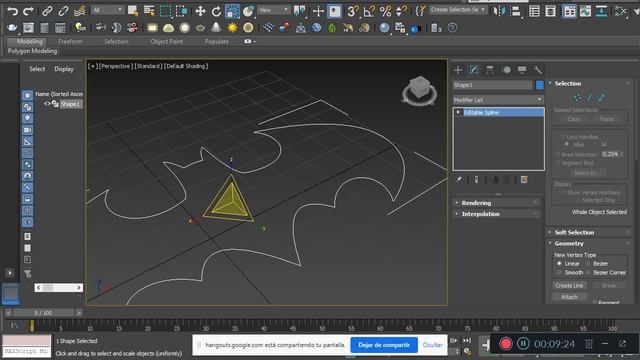The width and height of the screenshot is (640, 360).
Task: Collapse the Geometry rollout
Action: point(589,243)
